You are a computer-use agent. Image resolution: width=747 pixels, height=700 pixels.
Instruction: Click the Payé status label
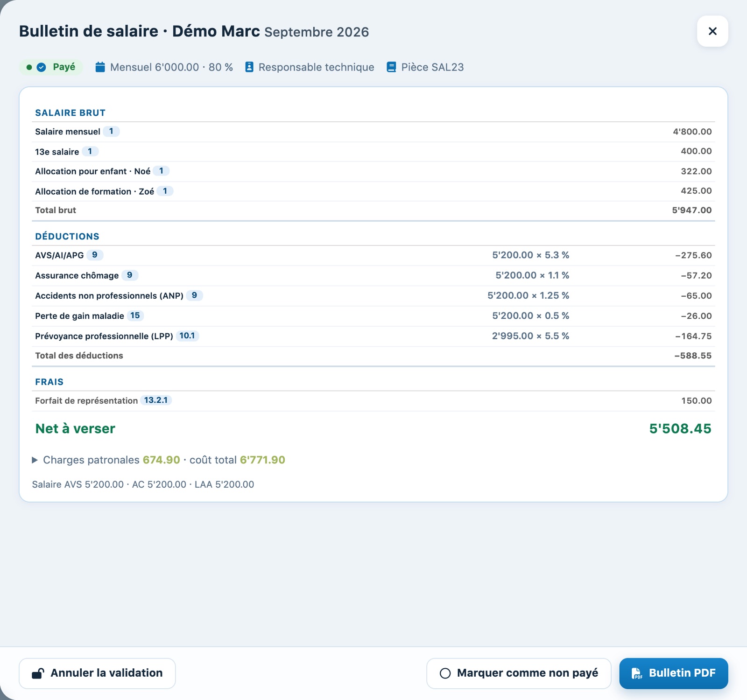64,67
